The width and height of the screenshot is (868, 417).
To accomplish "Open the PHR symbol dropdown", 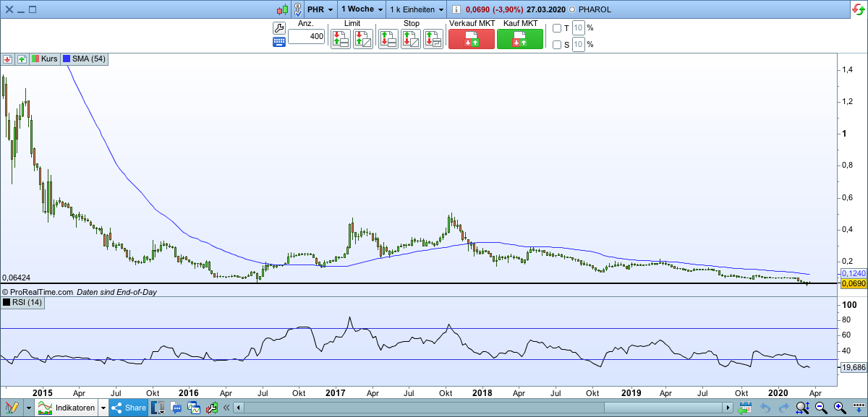I will click(x=321, y=9).
